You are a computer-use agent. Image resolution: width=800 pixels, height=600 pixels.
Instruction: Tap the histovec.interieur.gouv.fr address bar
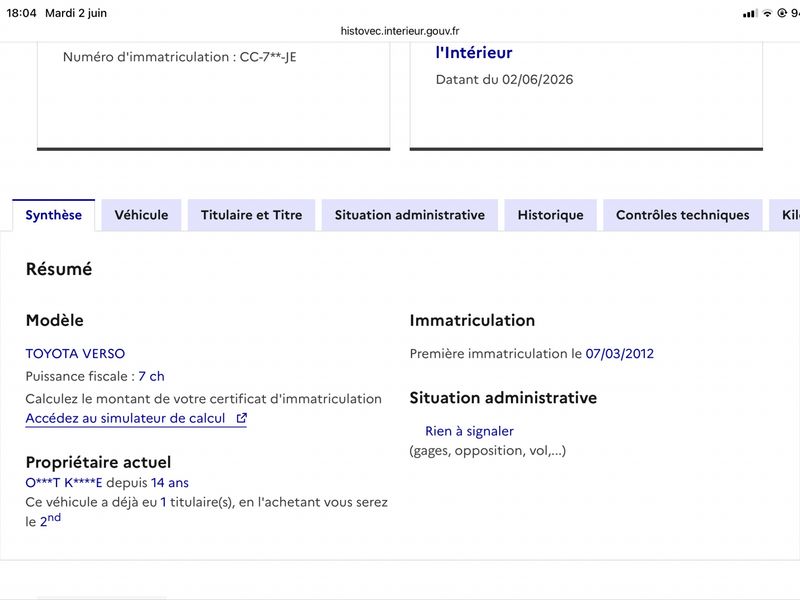pyautogui.click(x=400, y=31)
